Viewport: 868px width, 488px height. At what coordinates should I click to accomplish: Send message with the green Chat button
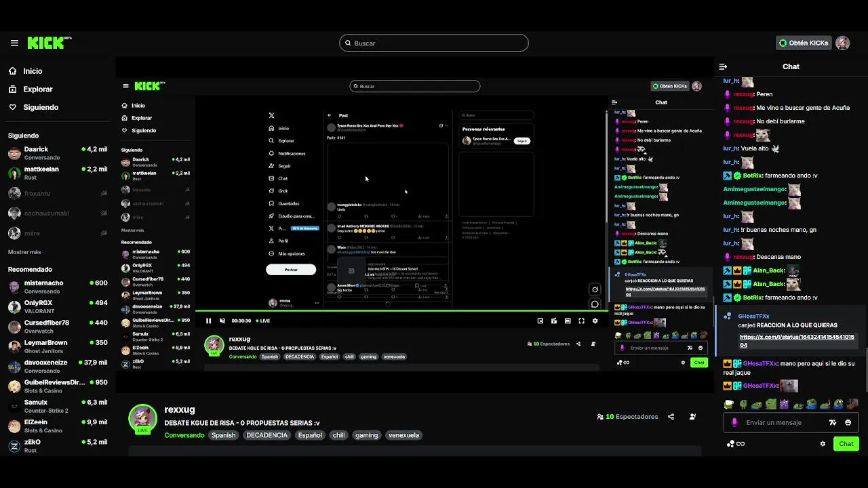pos(846,444)
